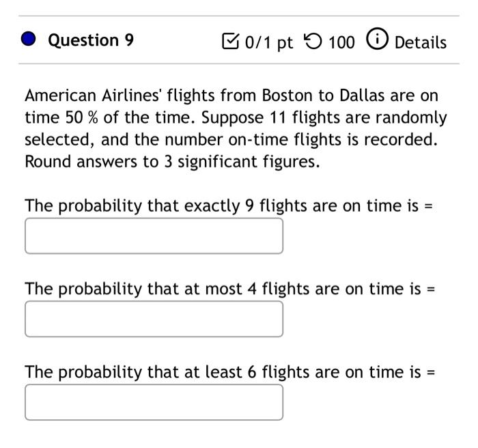Click the blue question status dot
This screenshot has height=448, width=478.
pyautogui.click(x=29, y=39)
